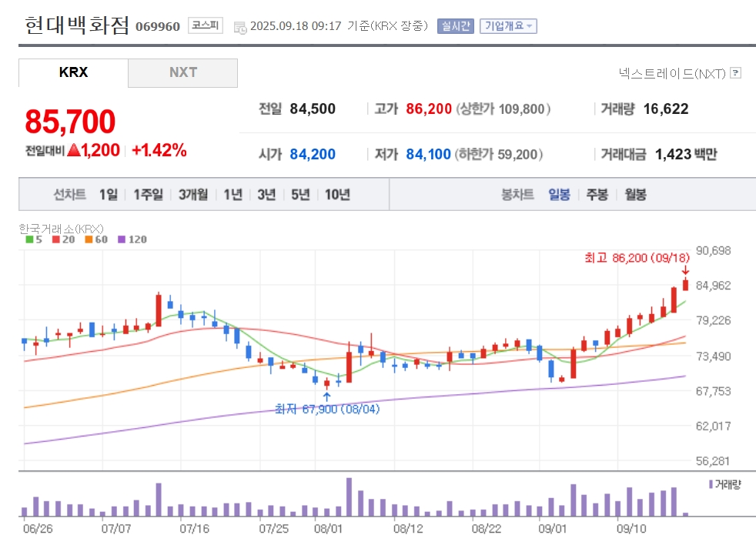Click the 넥스트레이드(NXT) link
This screenshot has width=756, height=552.
pyautogui.click(x=672, y=73)
